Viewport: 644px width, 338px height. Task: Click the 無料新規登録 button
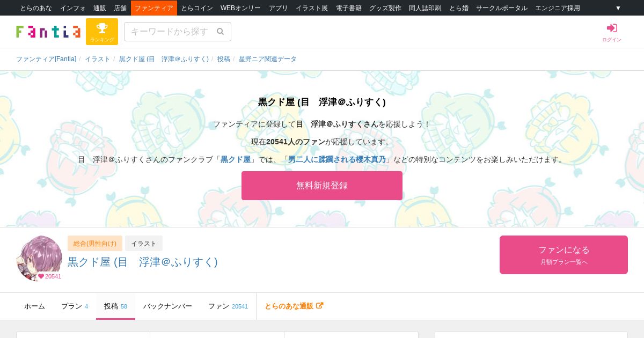322,186
